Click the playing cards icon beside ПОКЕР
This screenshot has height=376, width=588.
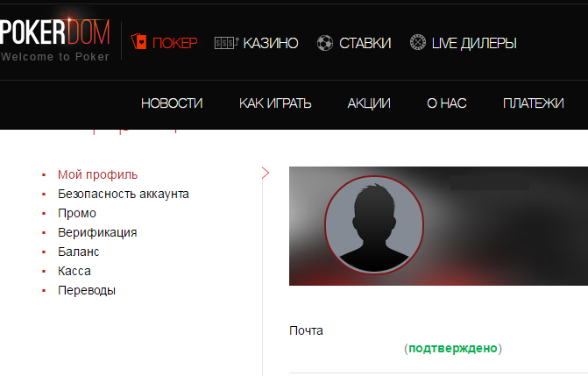click(138, 42)
